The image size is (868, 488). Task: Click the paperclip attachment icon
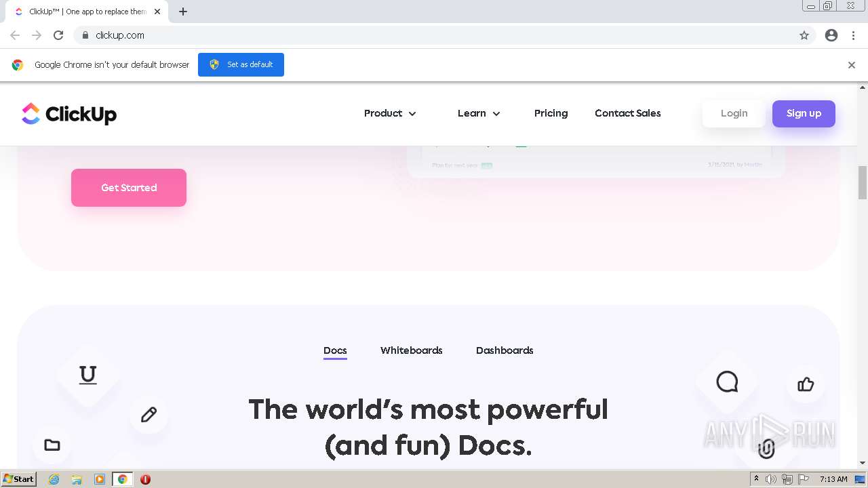click(x=766, y=448)
